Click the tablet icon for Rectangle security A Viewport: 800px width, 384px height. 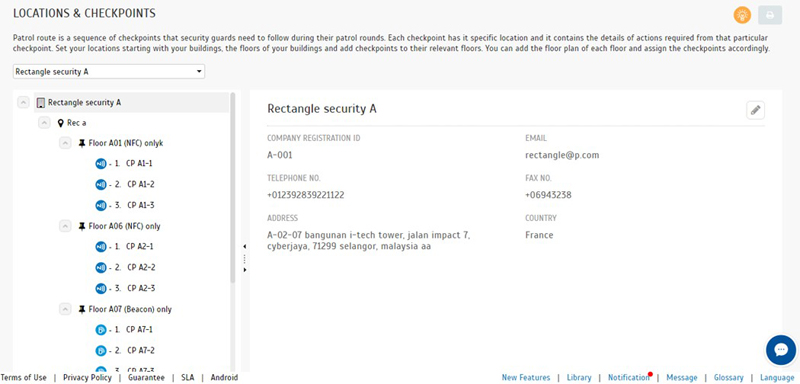[41, 103]
